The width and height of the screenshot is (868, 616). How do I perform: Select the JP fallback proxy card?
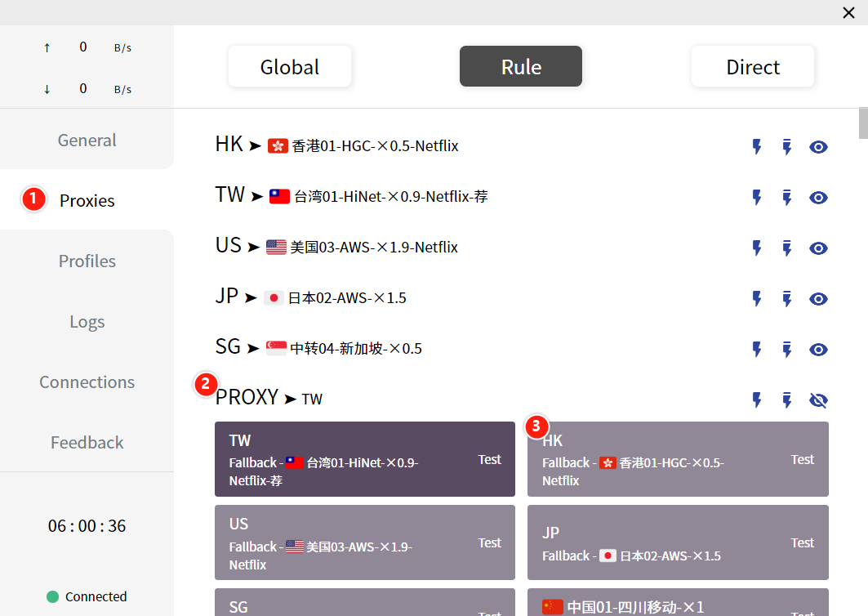pyautogui.click(x=677, y=543)
